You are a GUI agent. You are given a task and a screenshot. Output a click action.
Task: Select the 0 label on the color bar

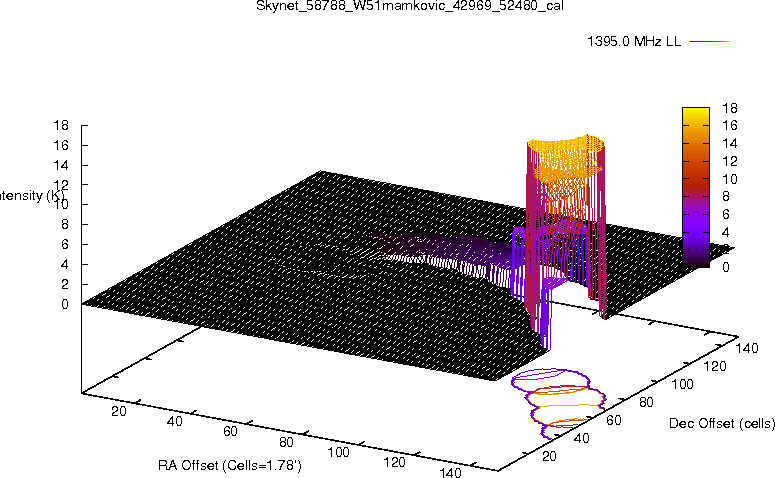[x=726, y=267]
